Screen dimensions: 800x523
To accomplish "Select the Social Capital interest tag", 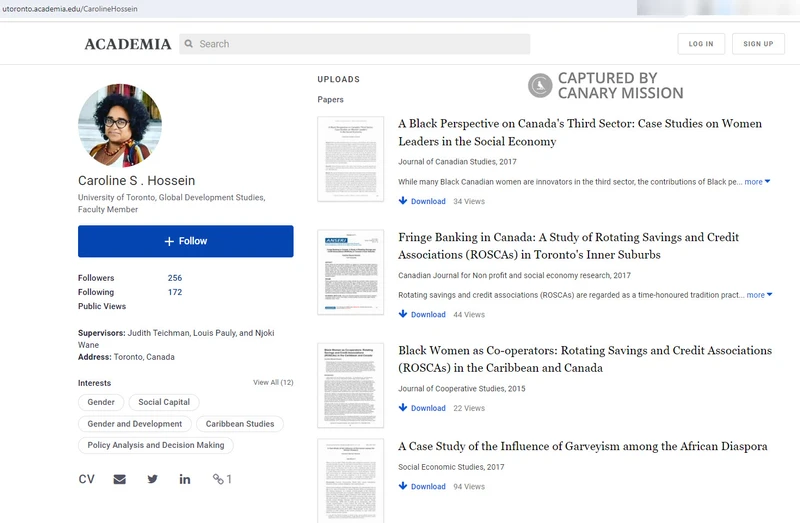I will (x=164, y=402).
